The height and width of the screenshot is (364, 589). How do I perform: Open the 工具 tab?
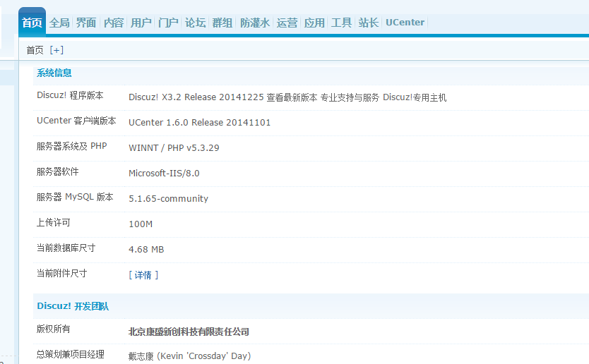(x=341, y=23)
